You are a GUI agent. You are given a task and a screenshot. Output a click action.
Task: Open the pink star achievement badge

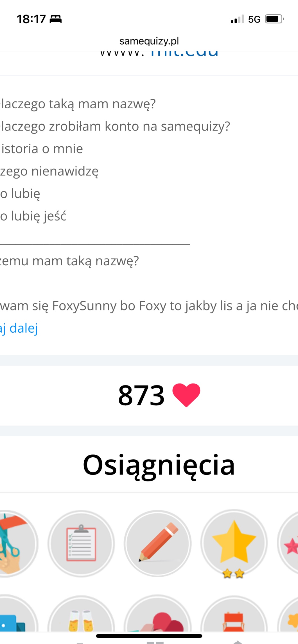point(288,544)
